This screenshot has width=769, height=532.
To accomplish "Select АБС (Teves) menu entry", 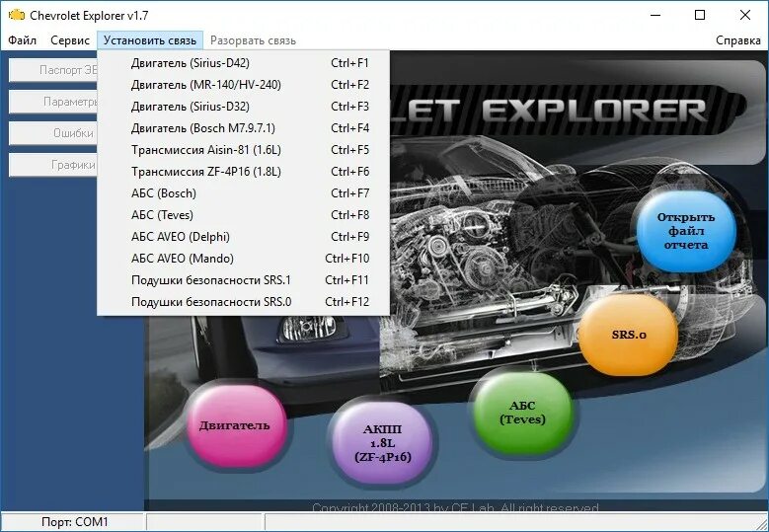I will point(243,215).
